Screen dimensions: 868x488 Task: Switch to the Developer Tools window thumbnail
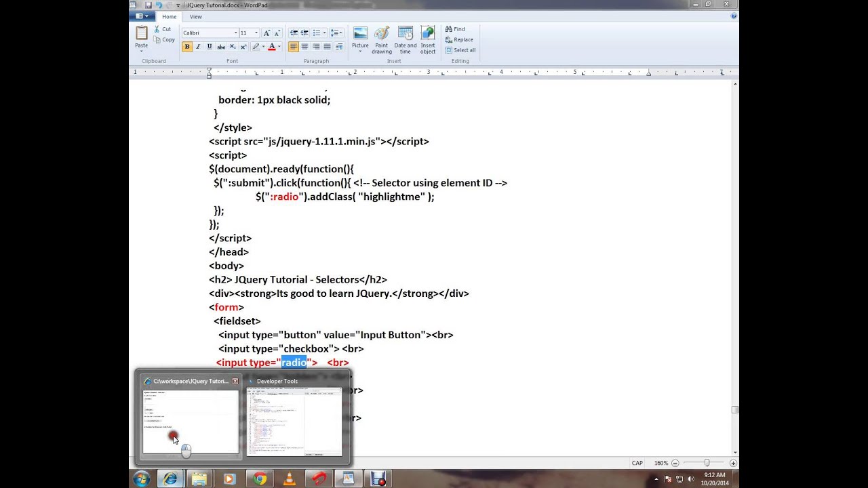click(294, 416)
